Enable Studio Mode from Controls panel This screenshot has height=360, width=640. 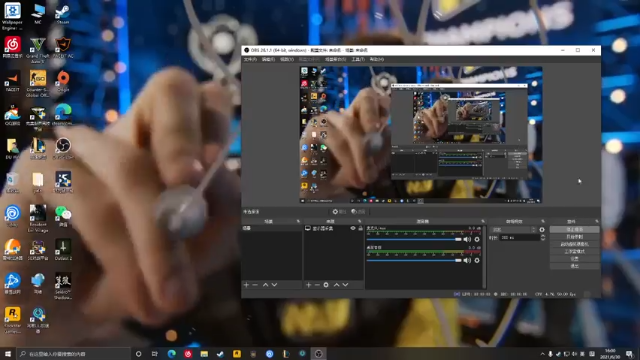click(574, 251)
